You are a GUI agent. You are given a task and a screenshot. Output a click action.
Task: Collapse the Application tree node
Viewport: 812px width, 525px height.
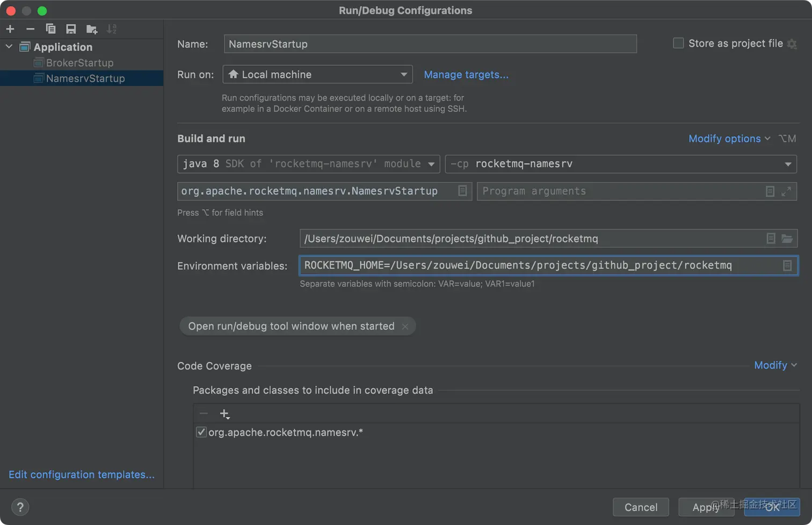(9, 47)
